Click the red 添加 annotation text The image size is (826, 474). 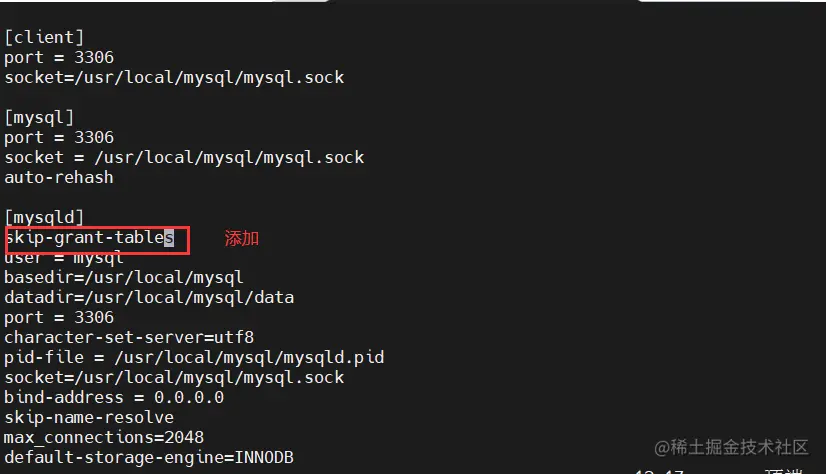242,238
